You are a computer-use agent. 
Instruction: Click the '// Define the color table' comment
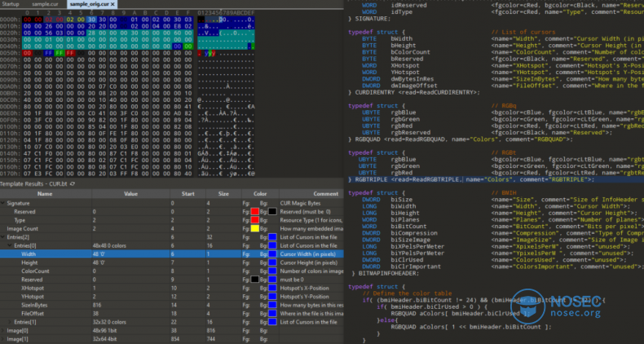(x=407, y=293)
